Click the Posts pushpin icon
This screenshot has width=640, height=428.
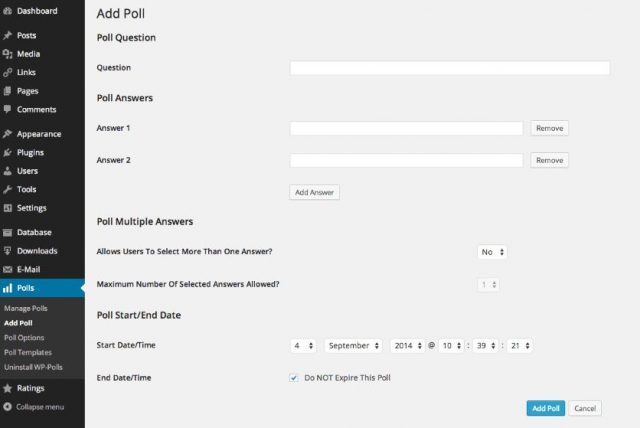(7, 35)
